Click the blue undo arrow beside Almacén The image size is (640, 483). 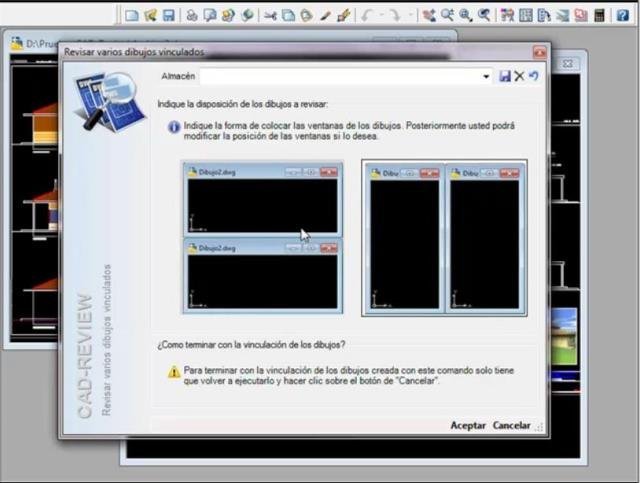[533, 76]
